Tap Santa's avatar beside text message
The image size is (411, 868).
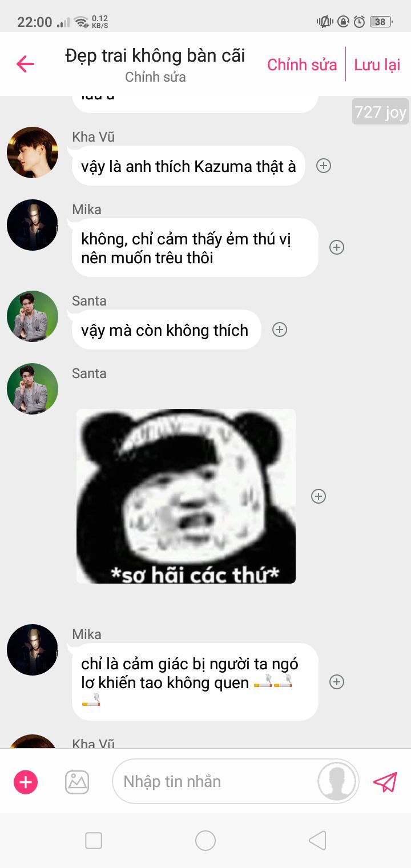click(x=33, y=316)
